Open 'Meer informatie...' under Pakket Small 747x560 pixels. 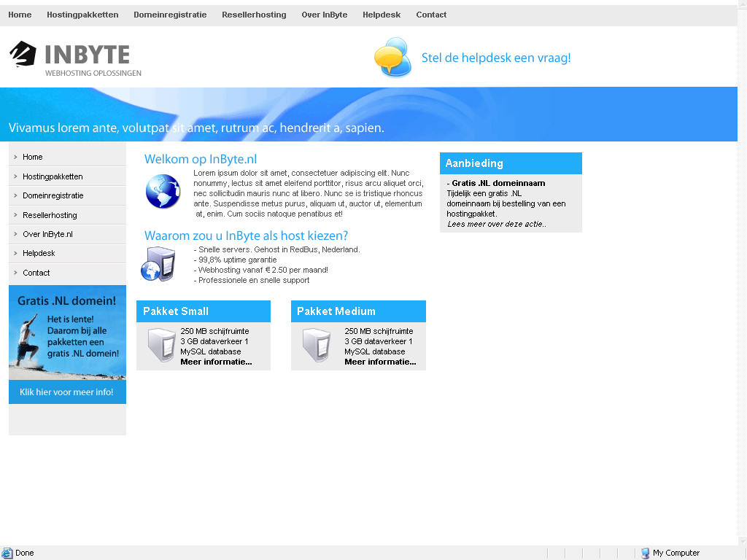pos(216,362)
